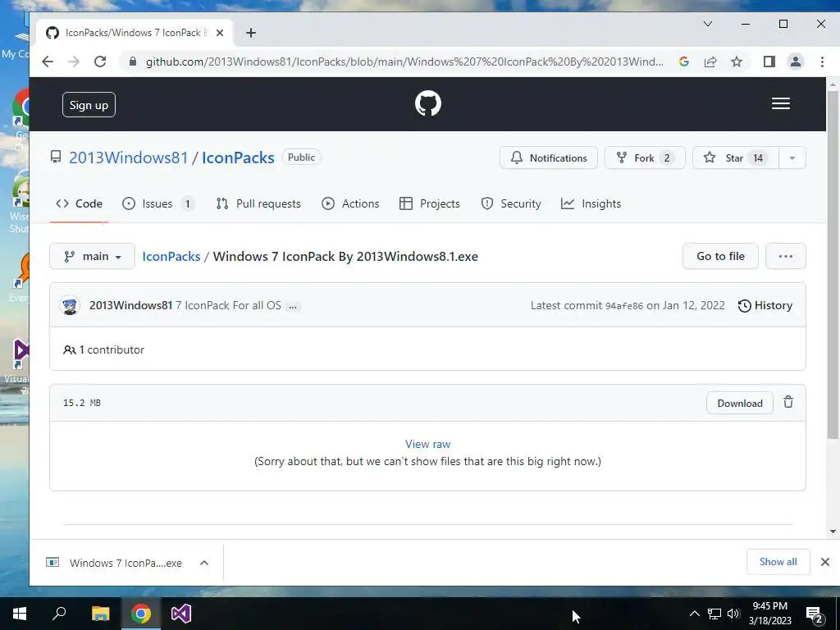Image resolution: width=840 pixels, height=630 pixels.
Task: Open the hamburger navigation menu
Action: click(x=781, y=103)
